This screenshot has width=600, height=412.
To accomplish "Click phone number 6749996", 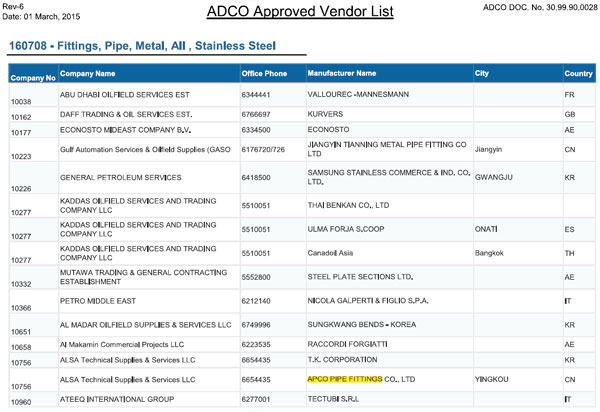I will point(256,325).
